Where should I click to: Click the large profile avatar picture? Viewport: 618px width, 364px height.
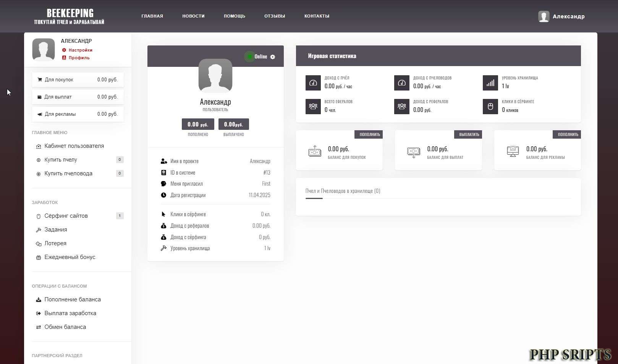click(215, 76)
